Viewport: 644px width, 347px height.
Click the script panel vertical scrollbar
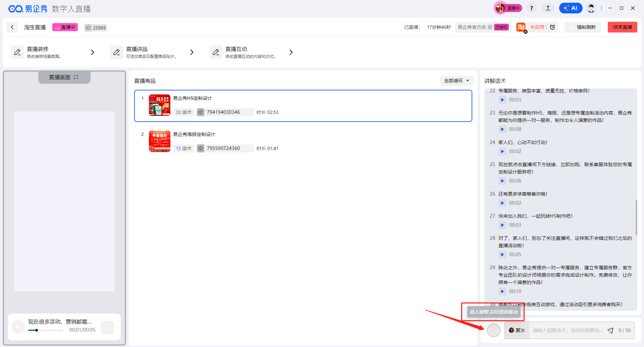pos(636,218)
